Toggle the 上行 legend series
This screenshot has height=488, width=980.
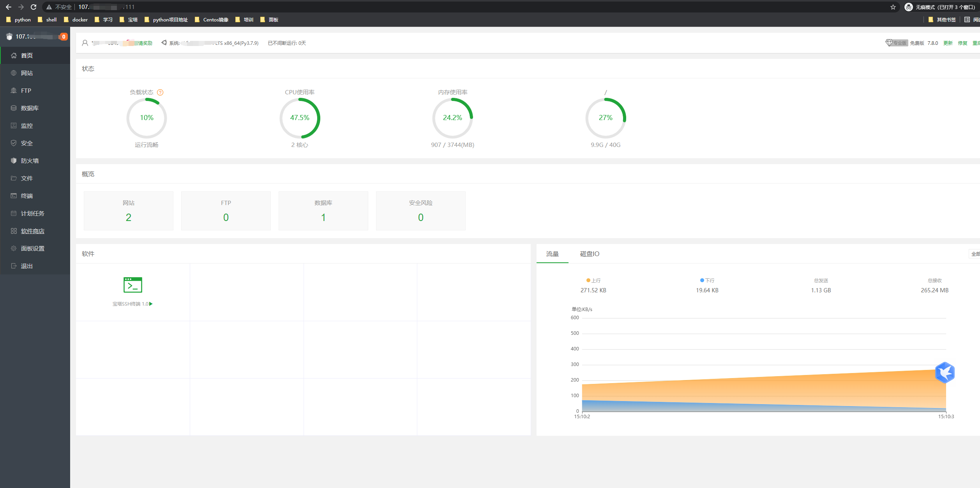click(593, 280)
